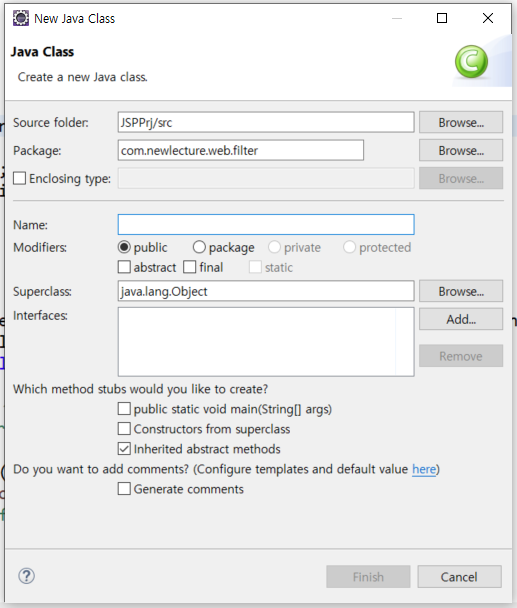Select the package modifier radio button

(x=199, y=247)
